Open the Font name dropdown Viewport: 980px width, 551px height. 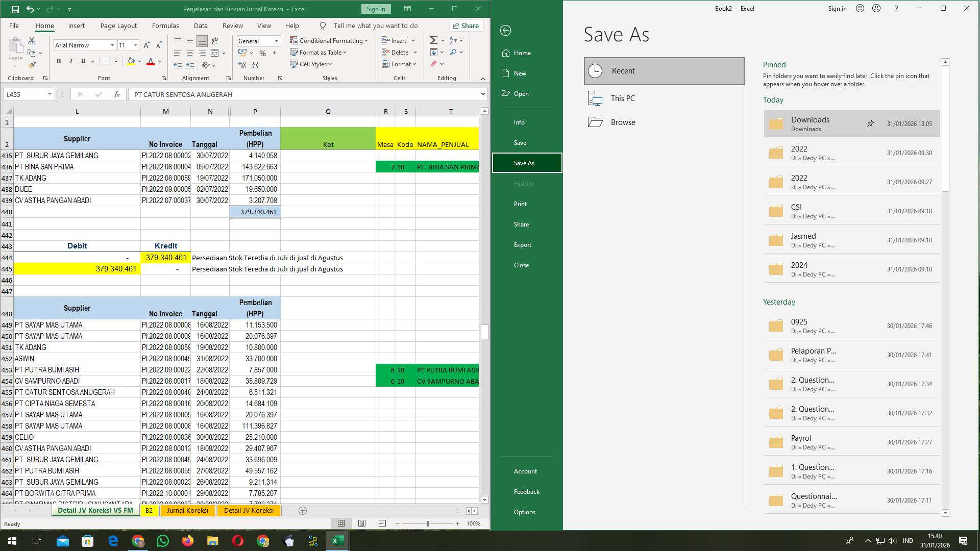(113, 45)
